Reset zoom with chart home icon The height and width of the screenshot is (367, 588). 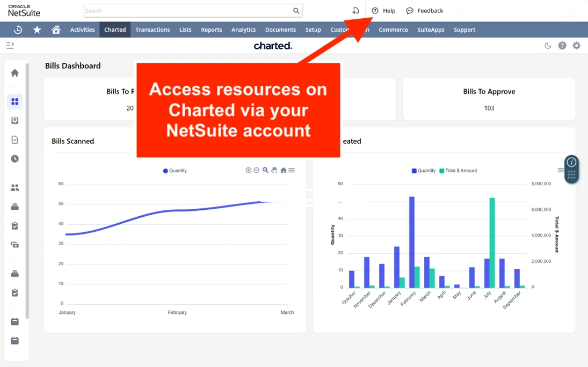point(283,170)
